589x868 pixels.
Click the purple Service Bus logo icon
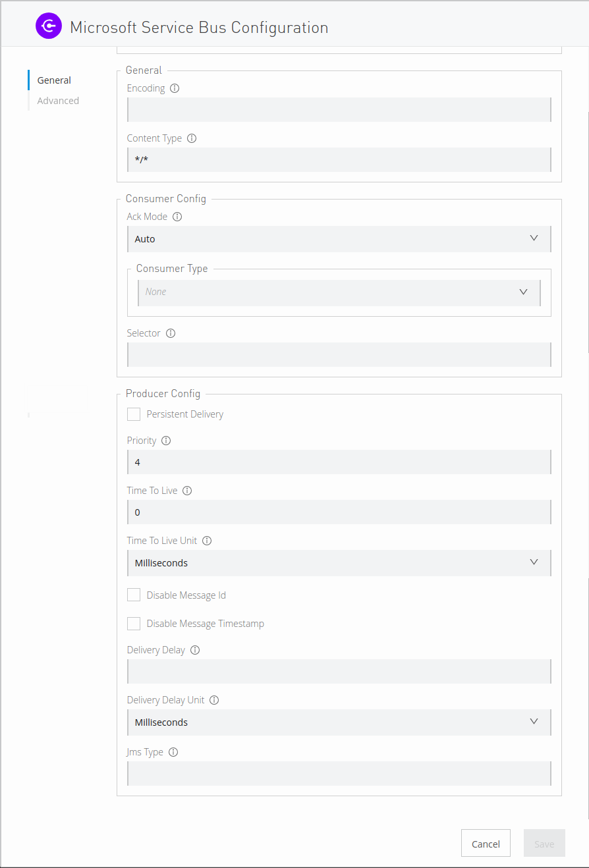49,25
